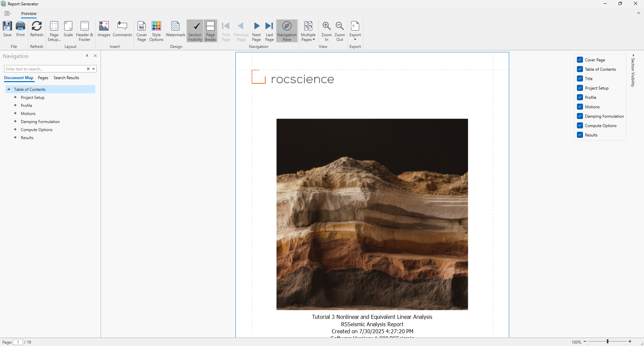The height and width of the screenshot is (346, 644).
Task: Open Page Setup dialog
Action: coord(54,31)
